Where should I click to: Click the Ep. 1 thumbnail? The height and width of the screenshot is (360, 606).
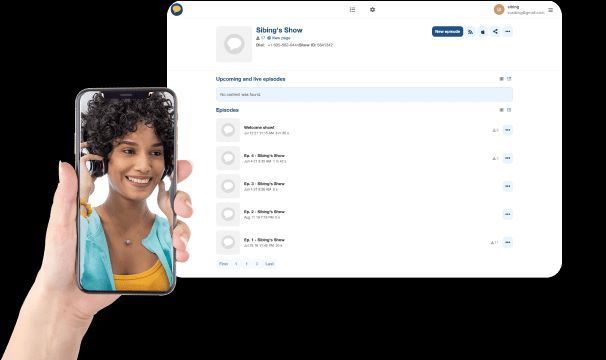(x=228, y=242)
